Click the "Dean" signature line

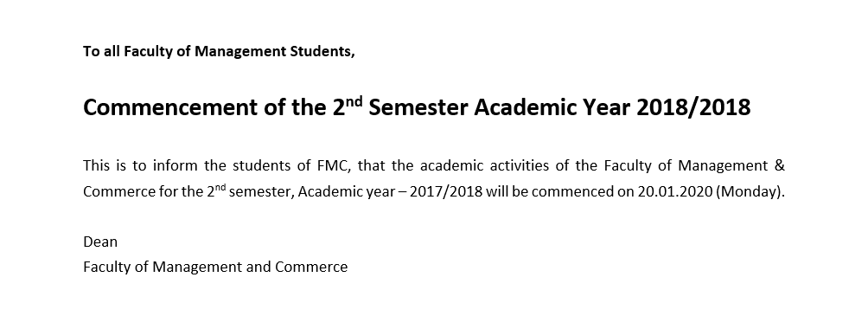point(100,242)
